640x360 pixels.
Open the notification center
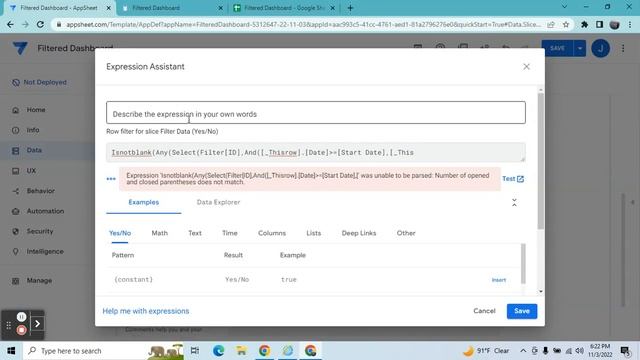[625, 351]
